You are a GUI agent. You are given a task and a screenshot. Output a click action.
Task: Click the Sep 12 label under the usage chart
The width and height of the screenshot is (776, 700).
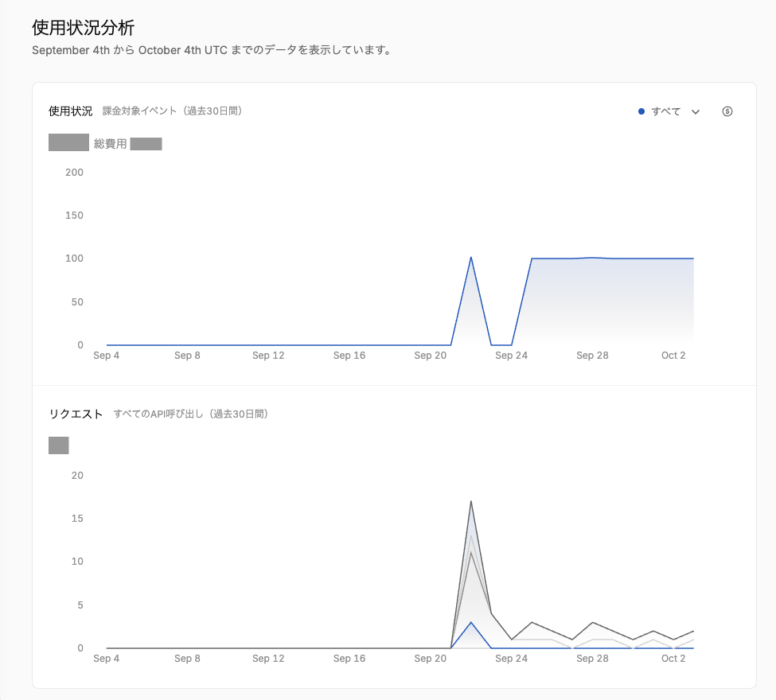(268, 356)
